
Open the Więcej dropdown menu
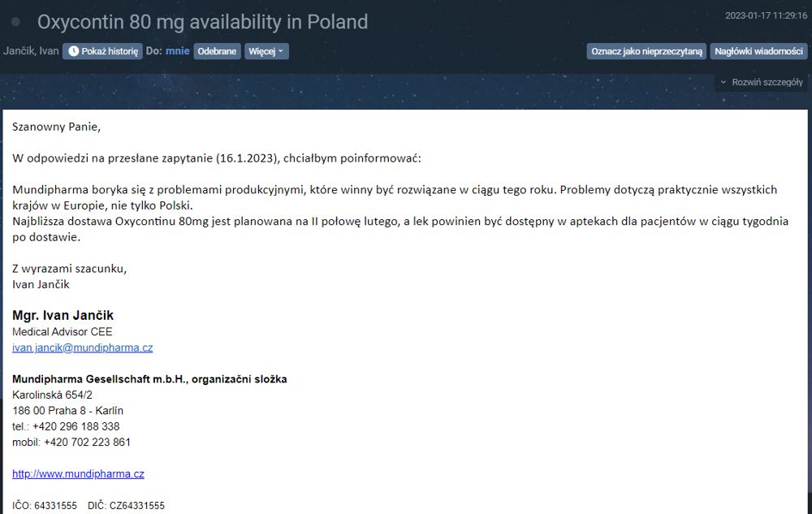click(x=266, y=51)
